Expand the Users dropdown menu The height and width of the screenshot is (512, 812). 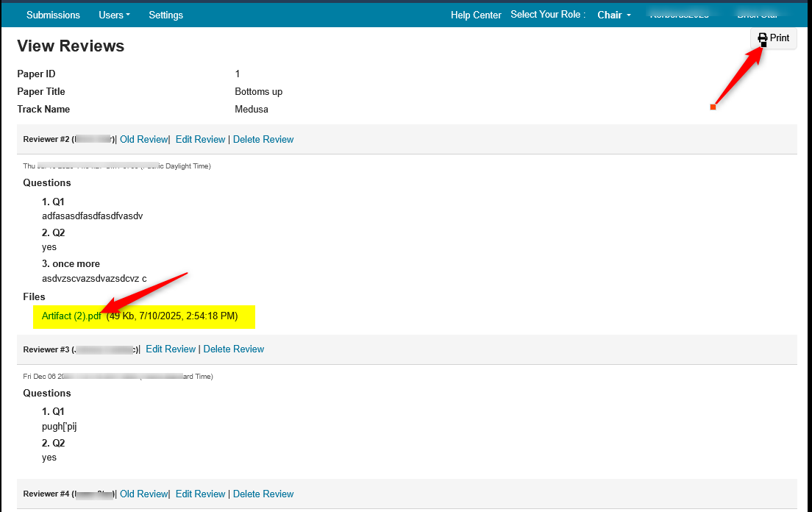pyautogui.click(x=114, y=15)
